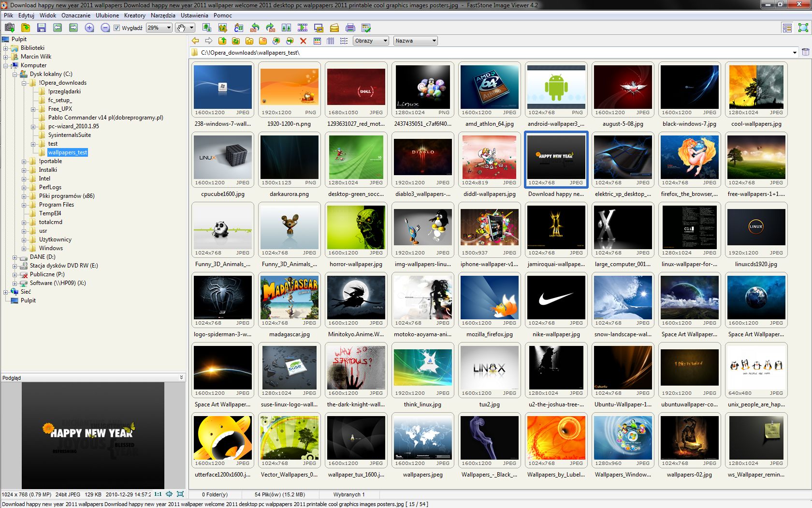Expand the Biblioteki tree node
This screenshot has height=508, width=812.
pos(5,48)
